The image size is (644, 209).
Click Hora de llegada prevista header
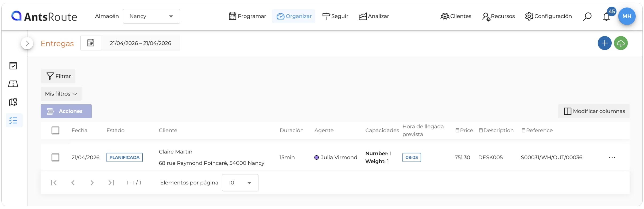(423, 131)
